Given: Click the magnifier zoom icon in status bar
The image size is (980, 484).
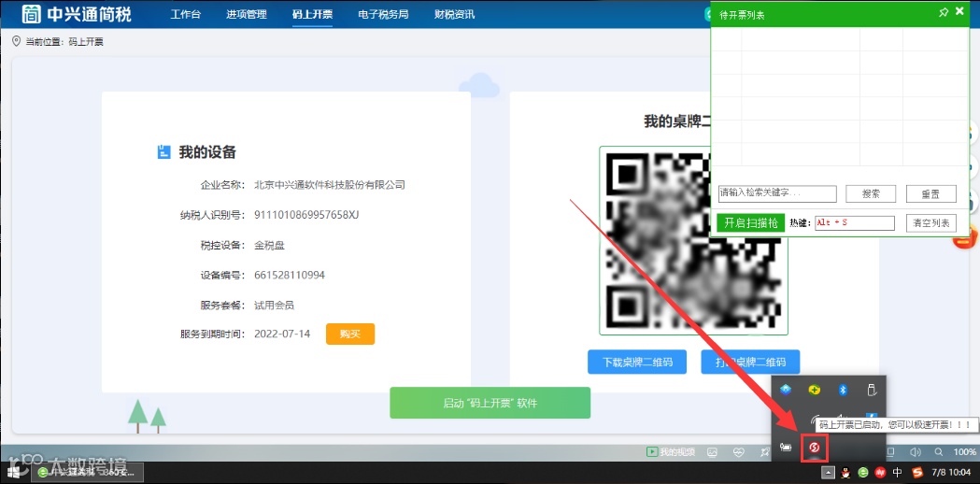Looking at the screenshot, I should coord(938,451).
